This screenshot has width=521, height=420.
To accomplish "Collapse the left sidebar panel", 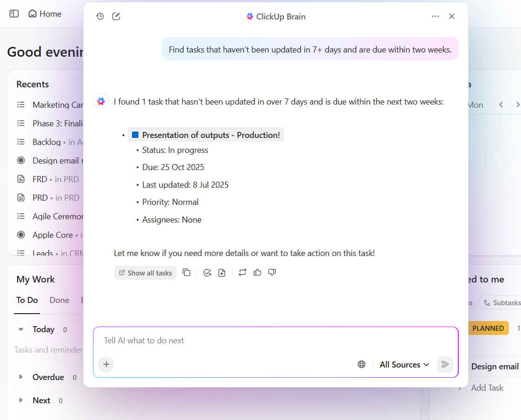I will coord(14,13).
